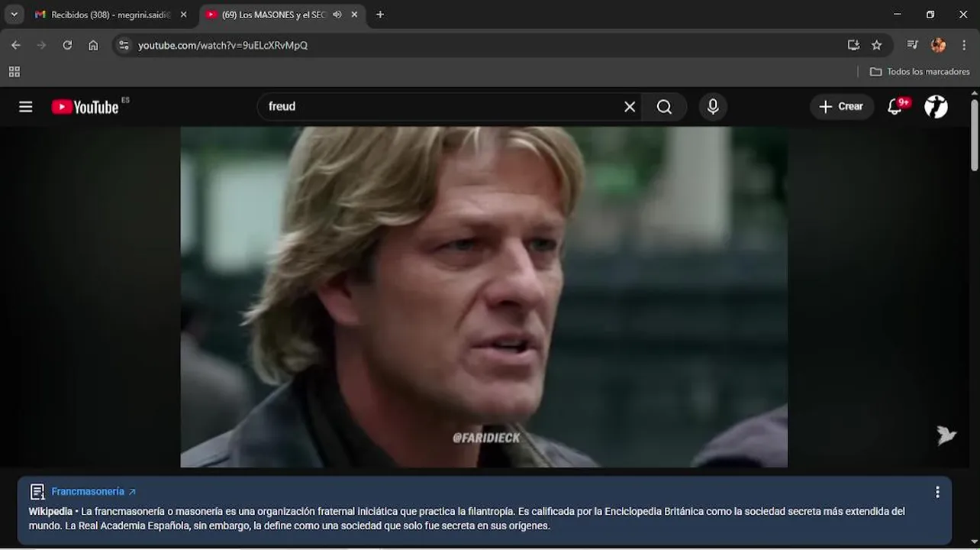Open the info panel three-dot options menu
This screenshot has height=550, width=980.
pyautogui.click(x=937, y=493)
